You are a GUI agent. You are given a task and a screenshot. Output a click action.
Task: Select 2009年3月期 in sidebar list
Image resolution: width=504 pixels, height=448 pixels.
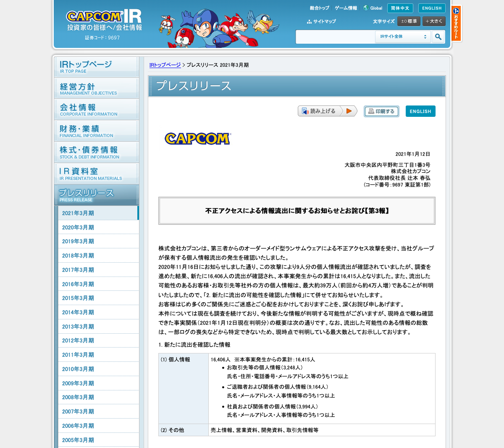click(98, 383)
